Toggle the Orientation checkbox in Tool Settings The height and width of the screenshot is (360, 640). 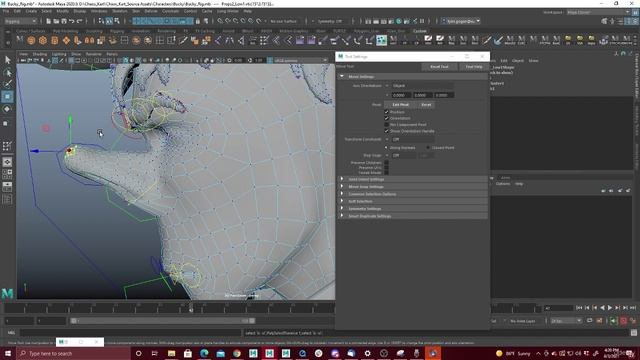[x=387, y=118]
